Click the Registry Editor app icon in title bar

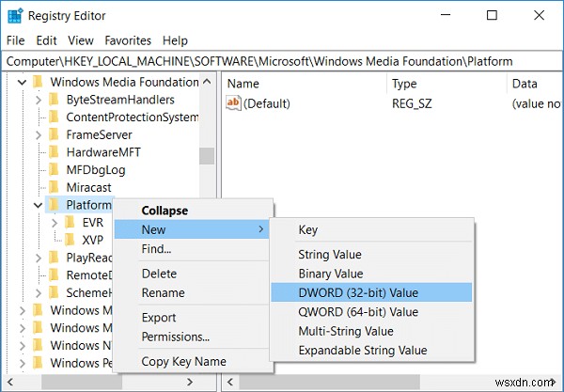tap(16, 16)
